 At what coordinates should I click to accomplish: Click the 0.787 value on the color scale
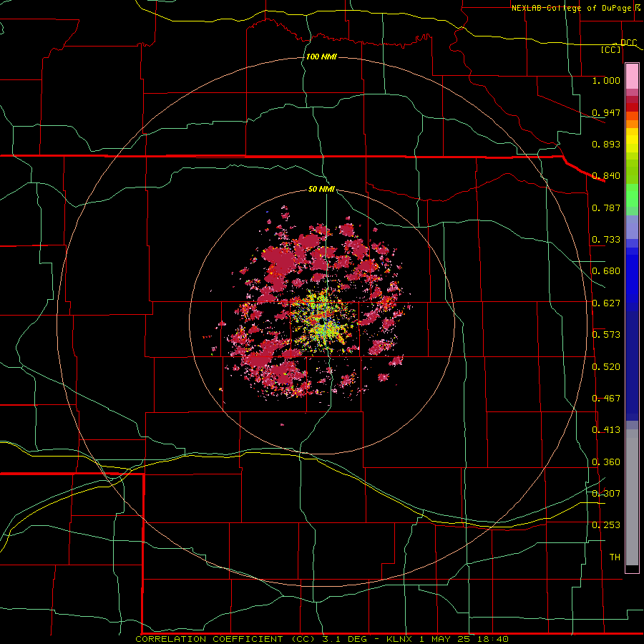(x=606, y=208)
